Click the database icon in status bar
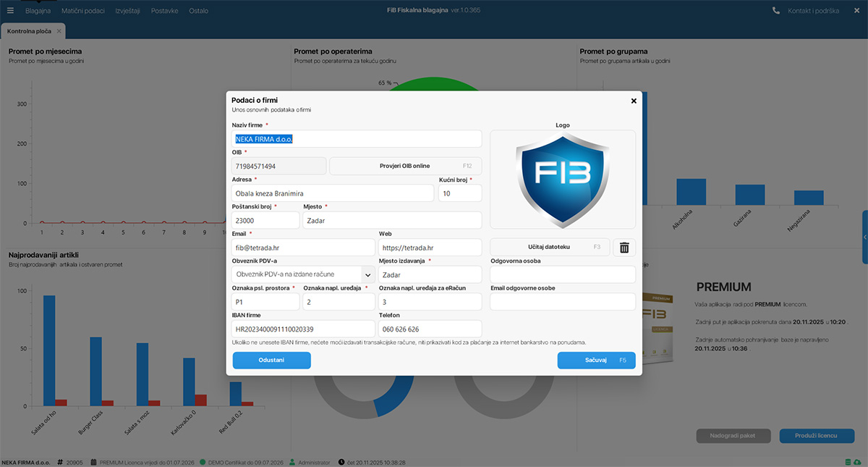This screenshot has width=868, height=467. (848, 462)
